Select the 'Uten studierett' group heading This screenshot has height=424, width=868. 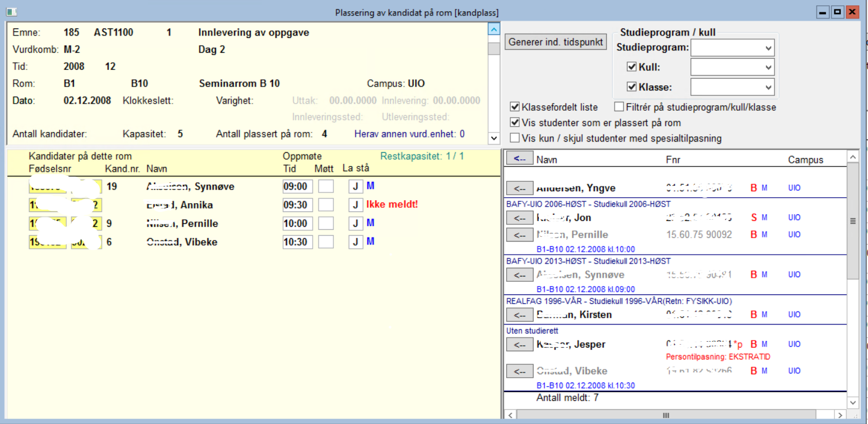532,331
